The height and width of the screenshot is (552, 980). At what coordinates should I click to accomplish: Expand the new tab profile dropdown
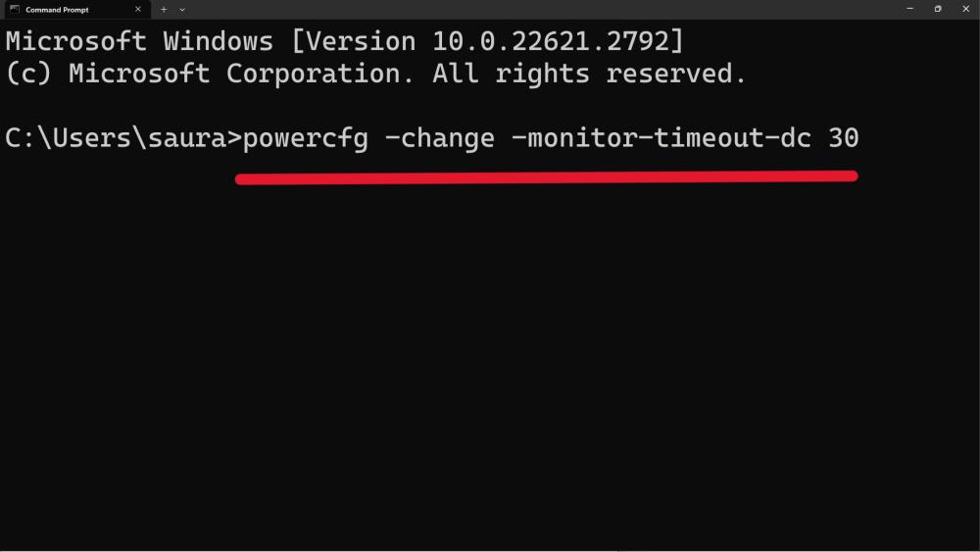(x=182, y=9)
